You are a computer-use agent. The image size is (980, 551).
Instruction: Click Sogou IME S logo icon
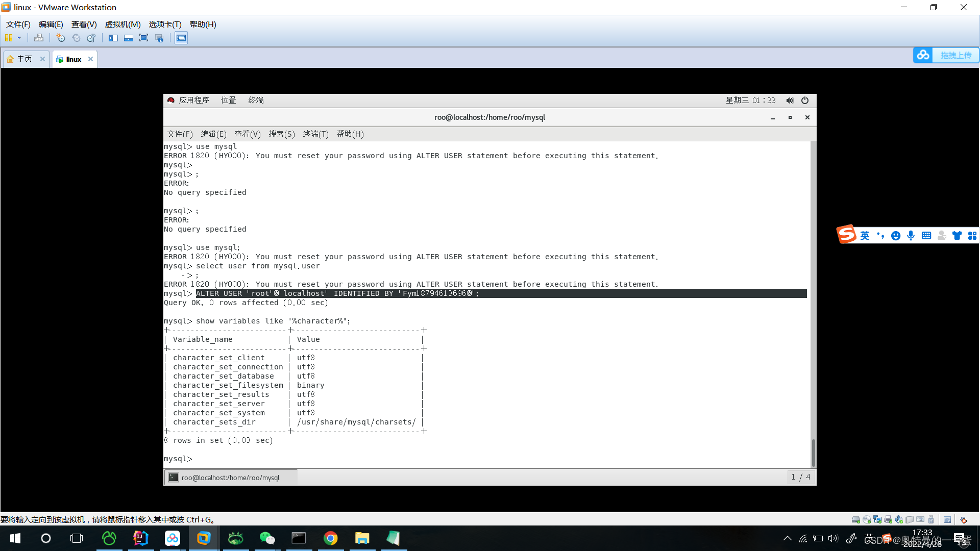point(846,235)
